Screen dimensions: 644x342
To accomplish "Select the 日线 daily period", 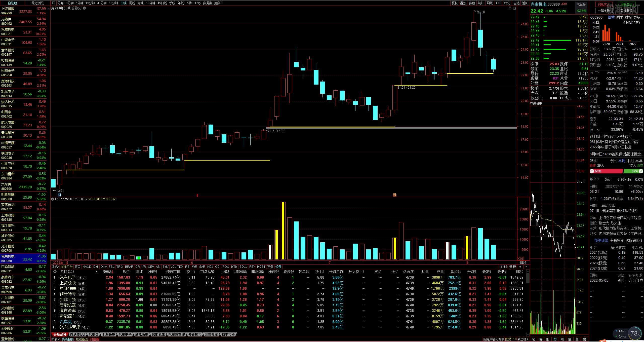I will point(123,3).
